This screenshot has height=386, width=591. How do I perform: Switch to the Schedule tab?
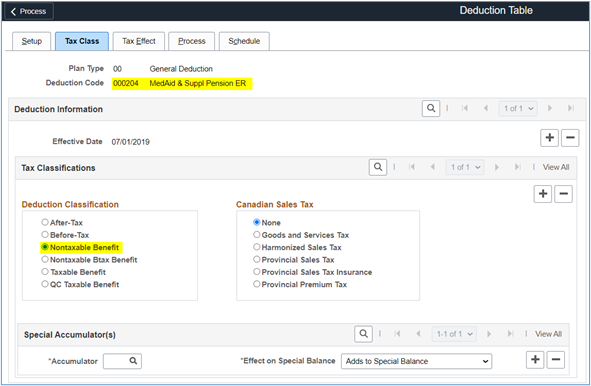point(244,41)
